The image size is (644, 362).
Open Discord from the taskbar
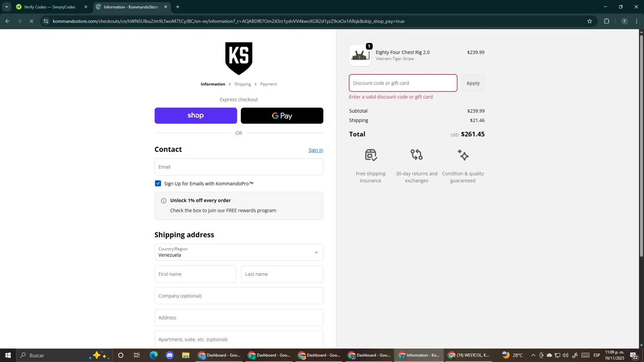(170, 355)
